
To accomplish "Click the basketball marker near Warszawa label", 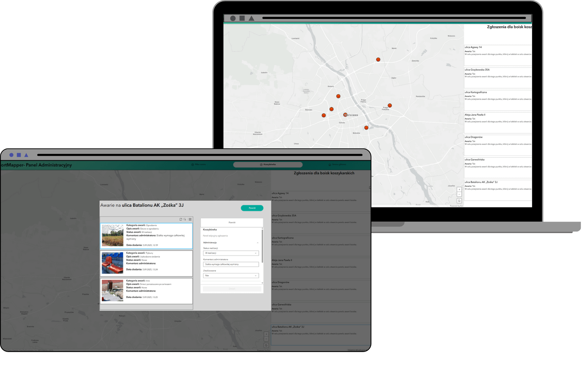I will click(345, 115).
